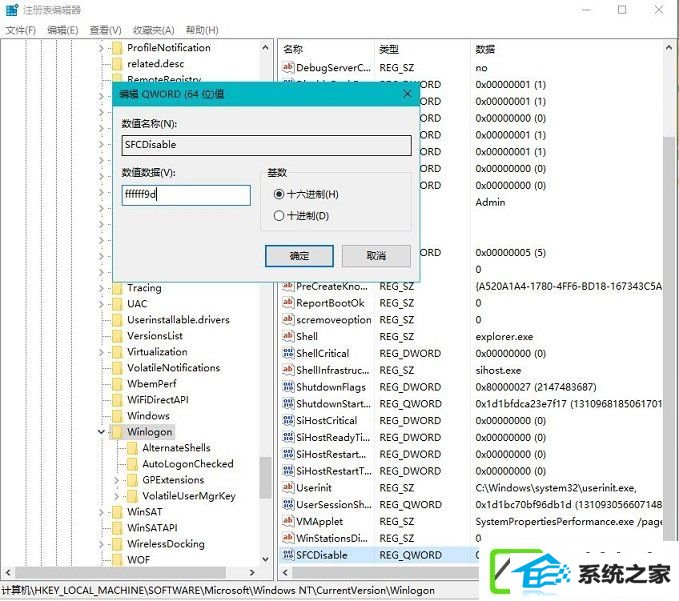This screenshot has width=679, height=601.
Task: Cancel the edit with 取消 button
Action: 376,256
